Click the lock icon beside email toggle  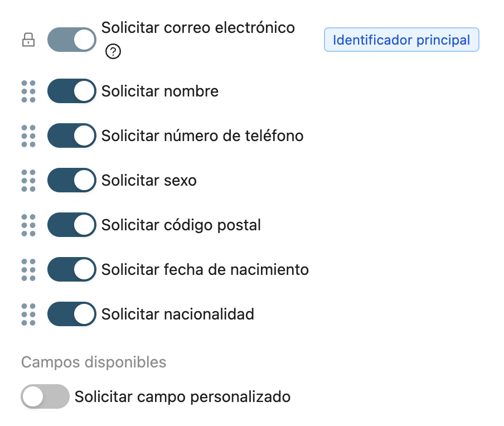pyautogui.click(x=28, y=40)
